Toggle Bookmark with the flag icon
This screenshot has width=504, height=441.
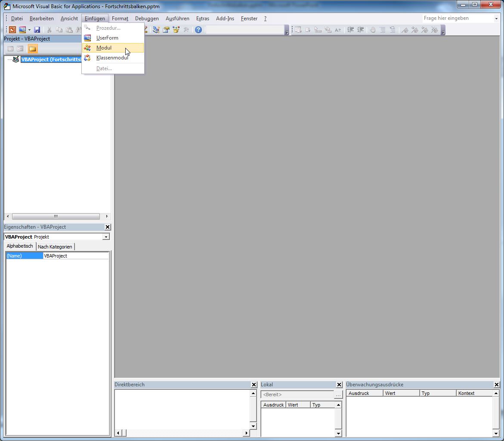[405, 30]
